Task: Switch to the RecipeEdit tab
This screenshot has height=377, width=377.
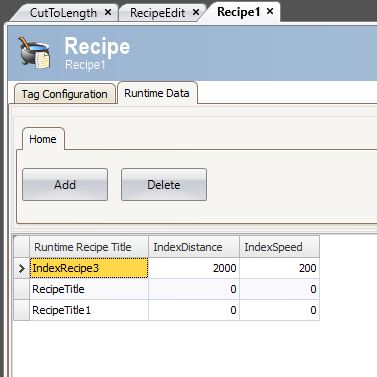Action: point(157,13)
